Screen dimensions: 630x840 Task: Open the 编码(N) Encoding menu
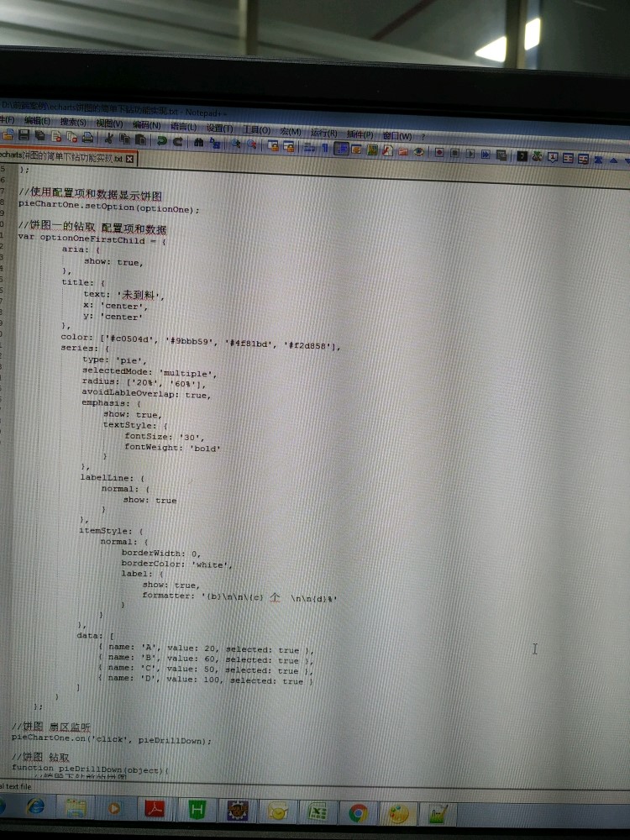(x=146, y=125)
